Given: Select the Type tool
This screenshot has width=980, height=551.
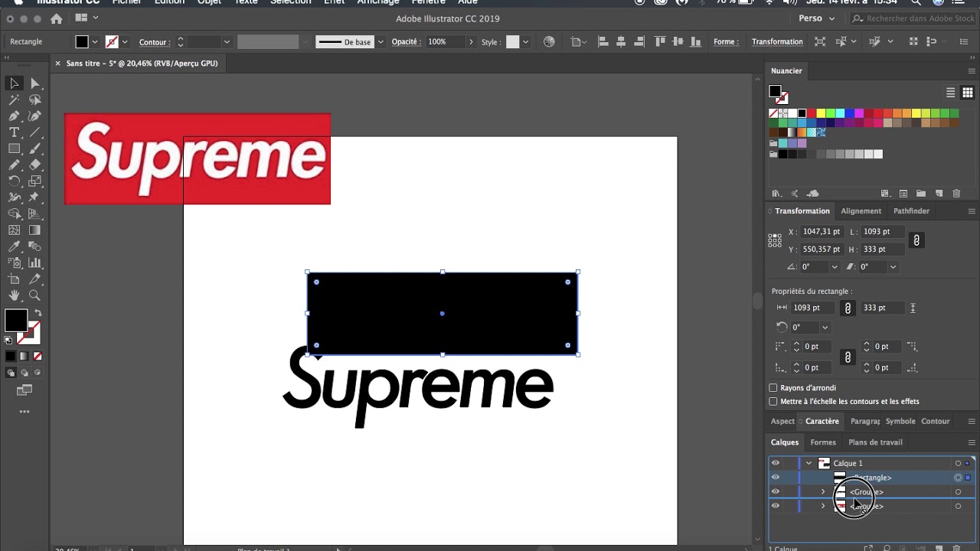Looking at the screenshot, I should click(14, 132).
